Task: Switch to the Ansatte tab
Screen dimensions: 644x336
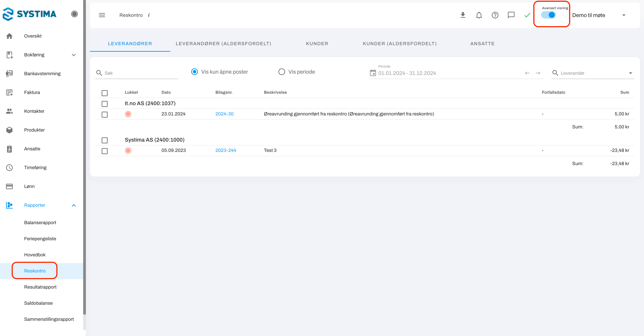Action: (x=482, y=44)
